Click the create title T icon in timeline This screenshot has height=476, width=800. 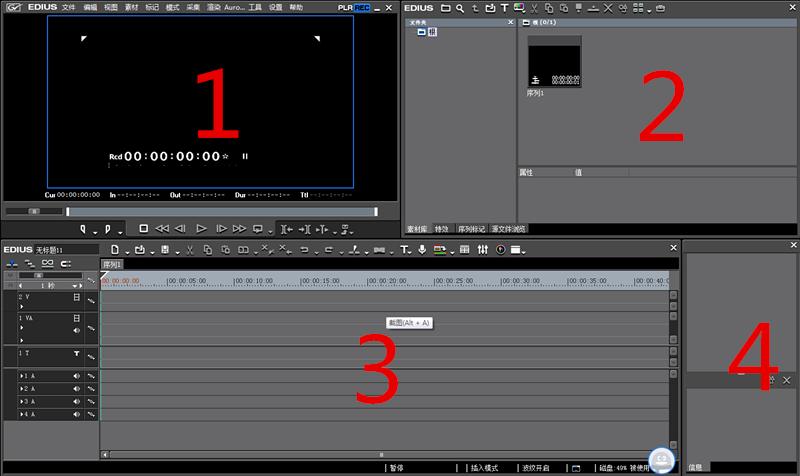tap(405, 249)
